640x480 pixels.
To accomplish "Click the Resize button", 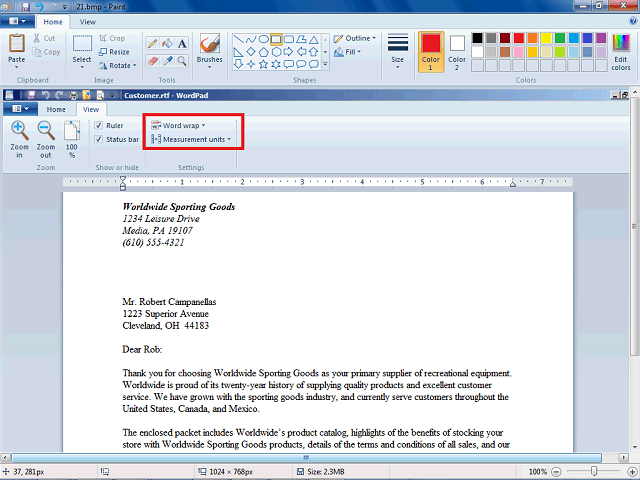I will (x=114, y=52).
